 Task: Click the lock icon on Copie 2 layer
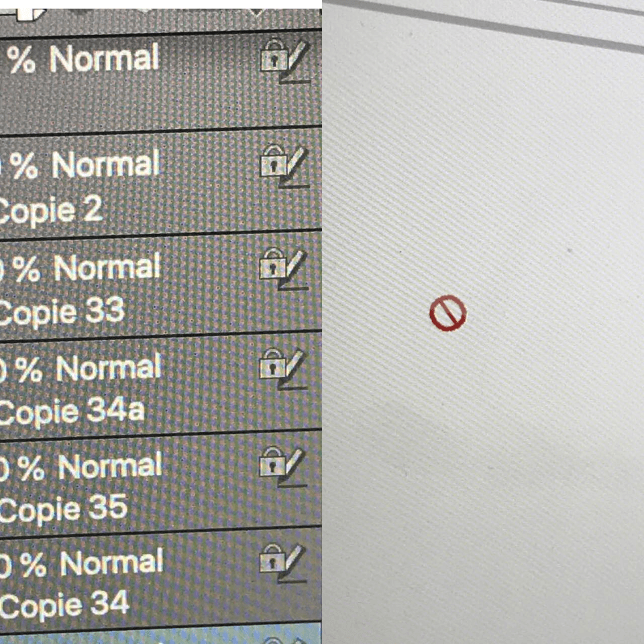(x=273, y=160)
